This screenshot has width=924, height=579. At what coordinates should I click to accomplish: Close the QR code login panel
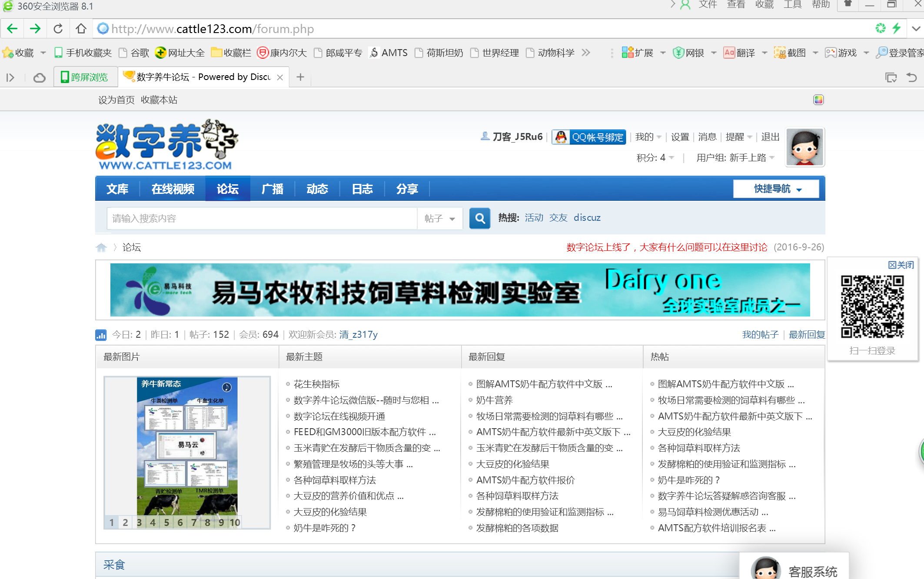pyautogui.click(x=901, y=265)
